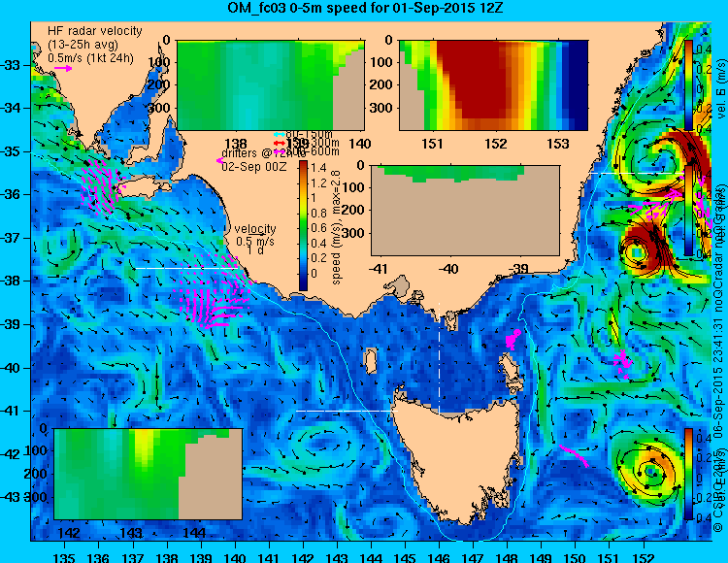This screenshot has width=728, height=563.
Task: Click the magenta drifter track near 42S 150E
Action: pos(575,456)
